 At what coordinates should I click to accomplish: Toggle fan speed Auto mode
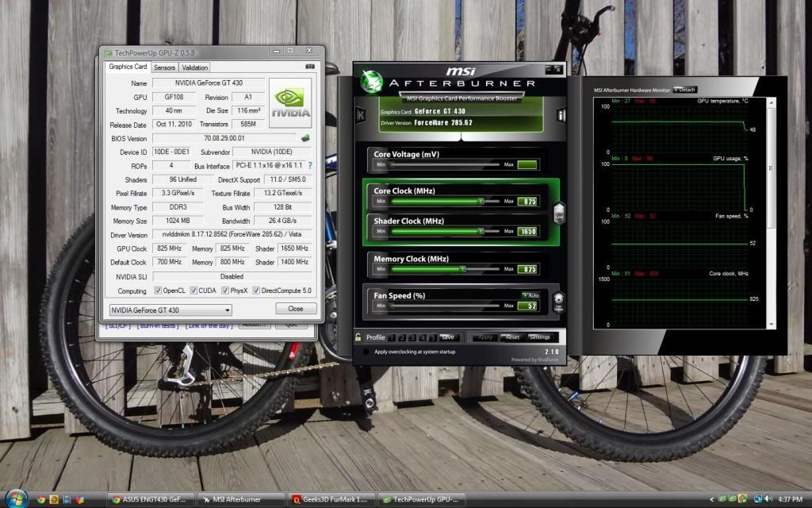530,295
